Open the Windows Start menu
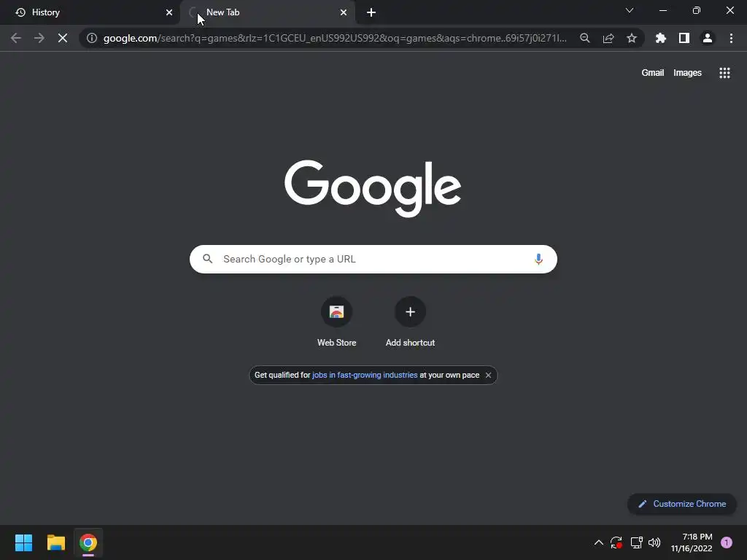The height and width of the screenshot is (560, 747). 23,542
